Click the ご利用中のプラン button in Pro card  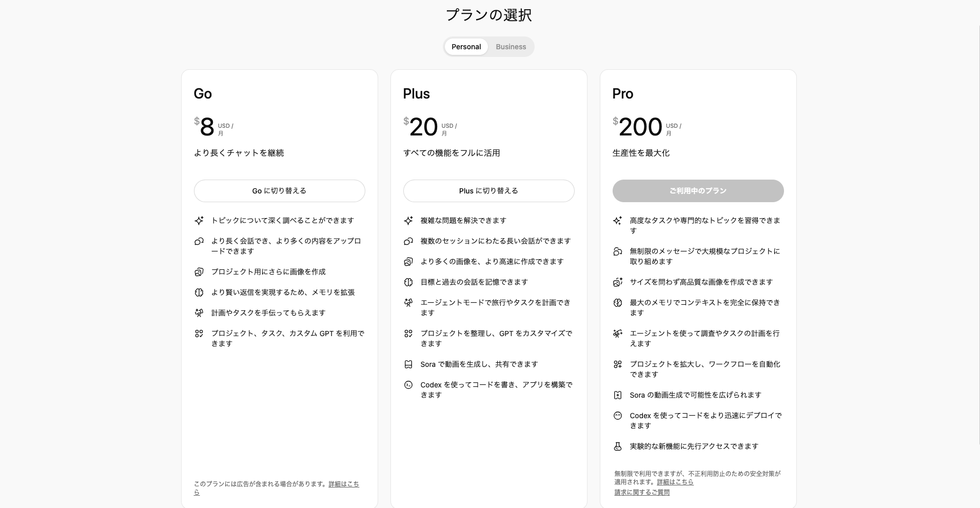tap(697, 190)
